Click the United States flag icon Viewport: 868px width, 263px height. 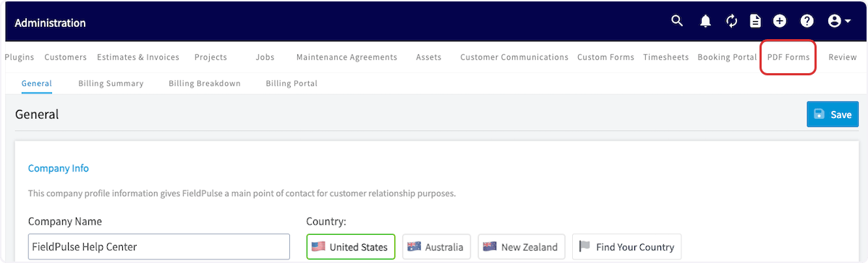[x=318, y=247]
